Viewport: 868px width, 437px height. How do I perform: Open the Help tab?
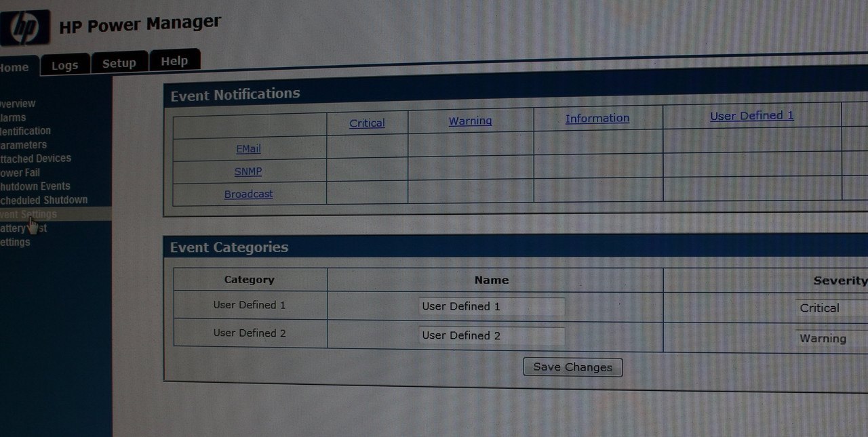(x=174, y=60)
